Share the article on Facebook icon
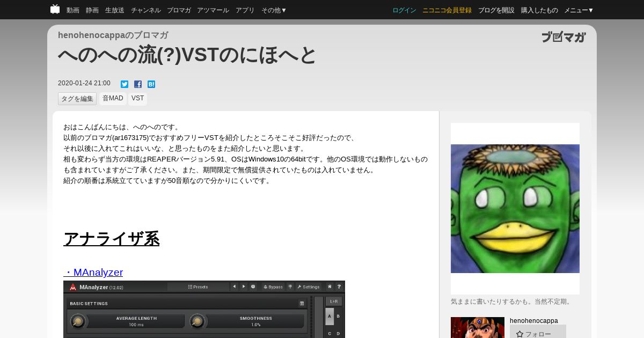The width and height of the screenshot is (644, 338). tap(138, 84)
